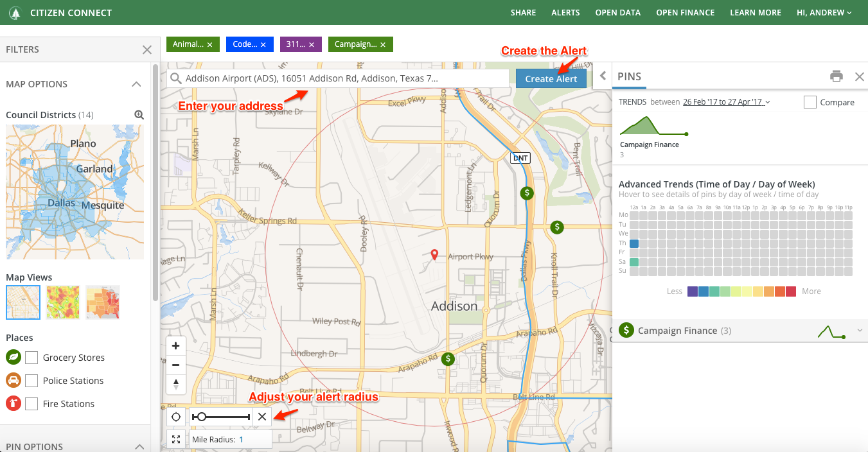Zoom into Council Districts with magnifier icon
This screenshot has width=868, height=452.
point(139,115)
